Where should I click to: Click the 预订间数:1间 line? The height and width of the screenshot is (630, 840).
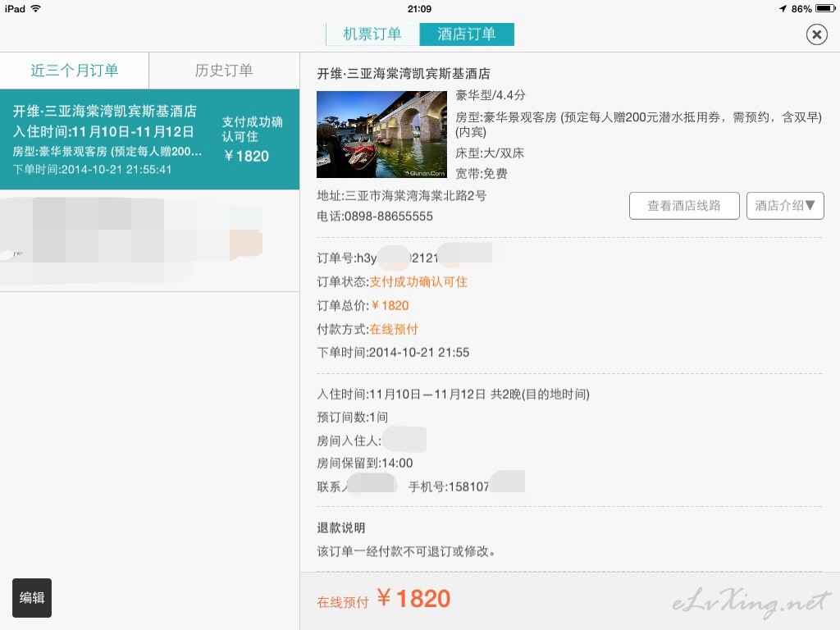pyautogui.click(x=353, y=418)
